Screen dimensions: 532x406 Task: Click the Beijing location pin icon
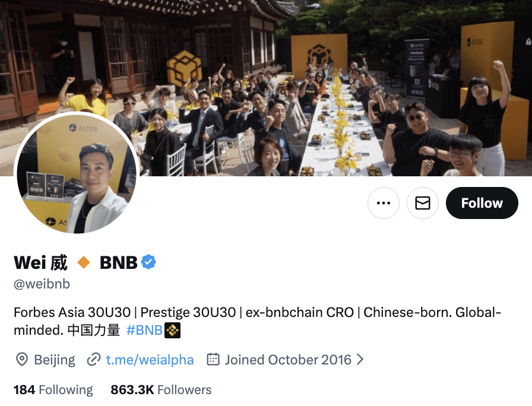22,360
